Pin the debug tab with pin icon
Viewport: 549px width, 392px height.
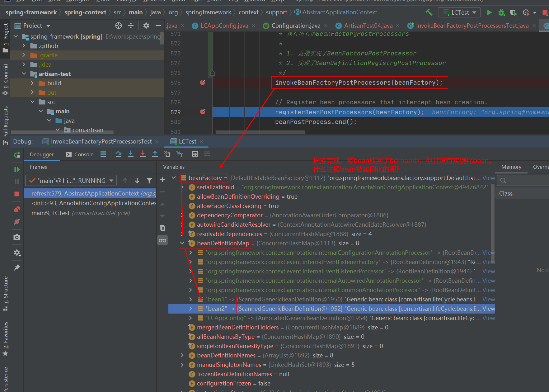point(17,268)
